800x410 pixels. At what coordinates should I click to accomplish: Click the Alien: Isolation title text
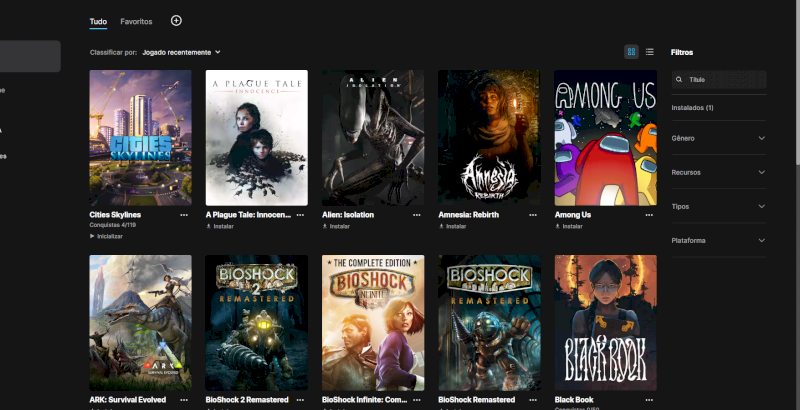point(348,215)
